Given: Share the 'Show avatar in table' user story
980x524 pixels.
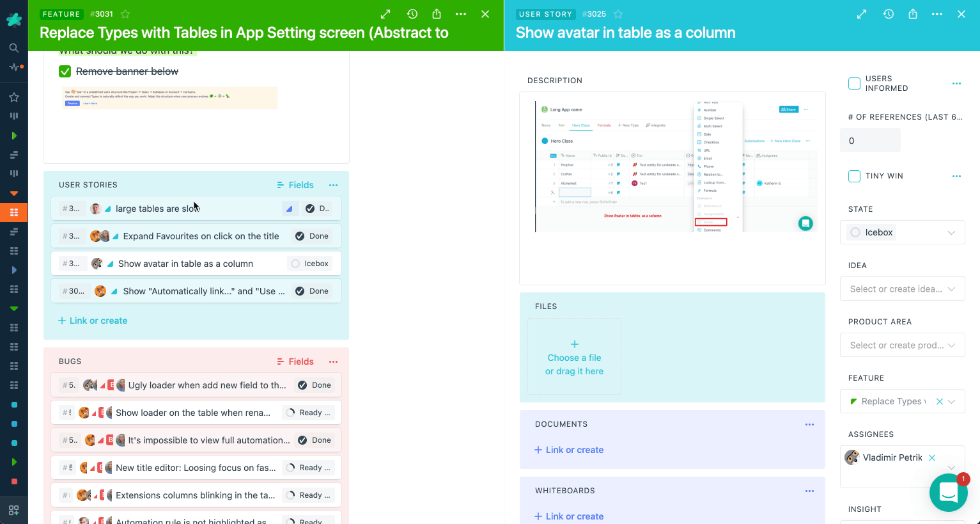Looking at the screenshot, I should 913,13.
